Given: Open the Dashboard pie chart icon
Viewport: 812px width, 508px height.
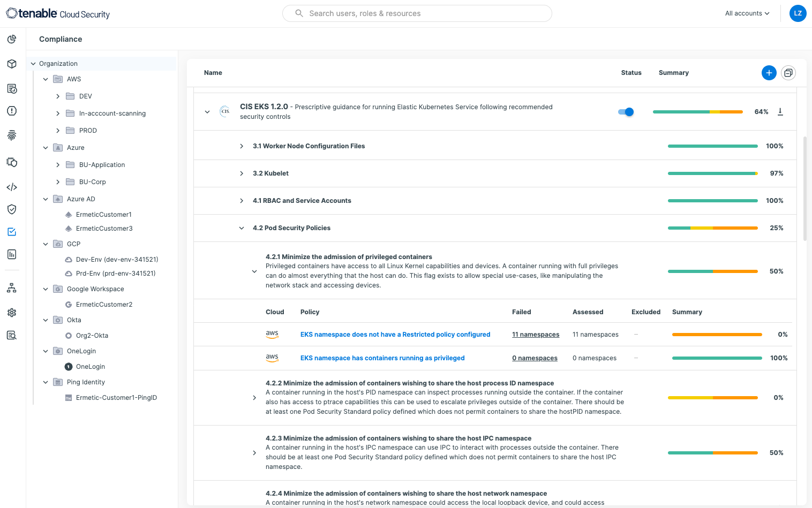Looking at the screenshot, I should click(x=12, y=39).
